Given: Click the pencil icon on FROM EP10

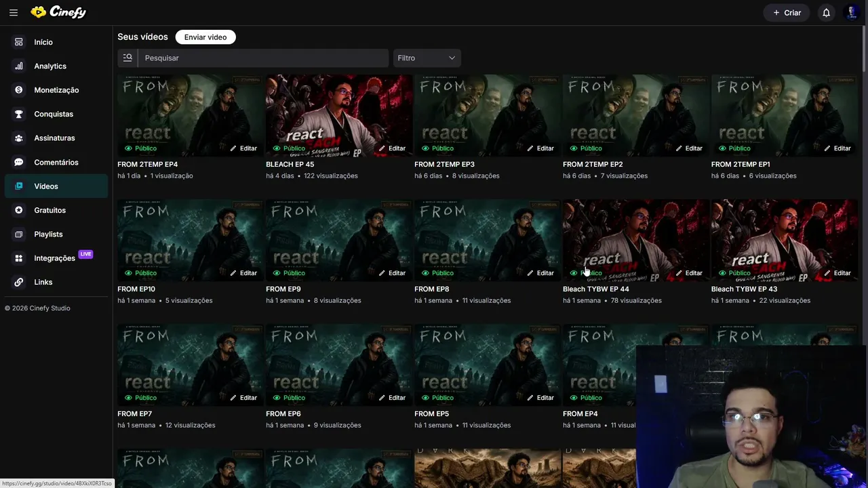Looking at the screenshot, I should click(233, 273).
